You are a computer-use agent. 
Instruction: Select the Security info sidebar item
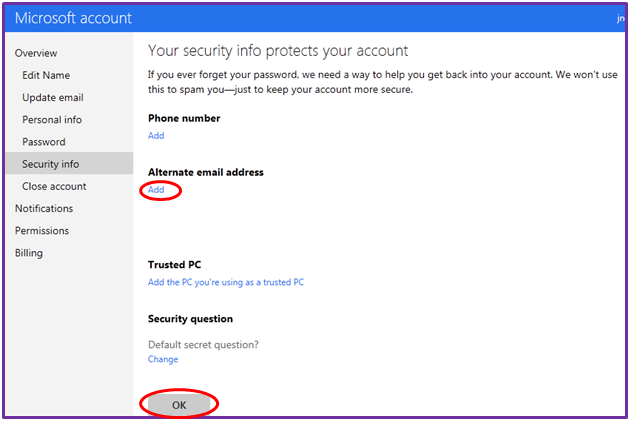51,164
